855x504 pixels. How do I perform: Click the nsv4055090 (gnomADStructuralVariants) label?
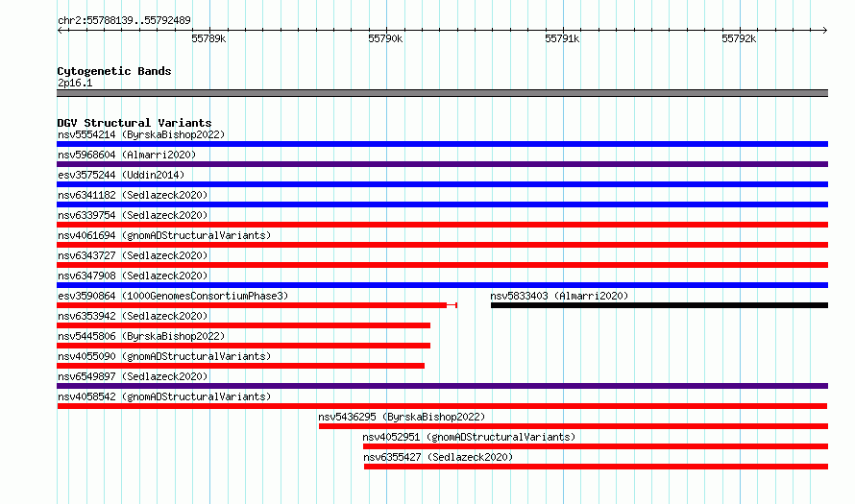pyautogui.click(x=164, y=356)
